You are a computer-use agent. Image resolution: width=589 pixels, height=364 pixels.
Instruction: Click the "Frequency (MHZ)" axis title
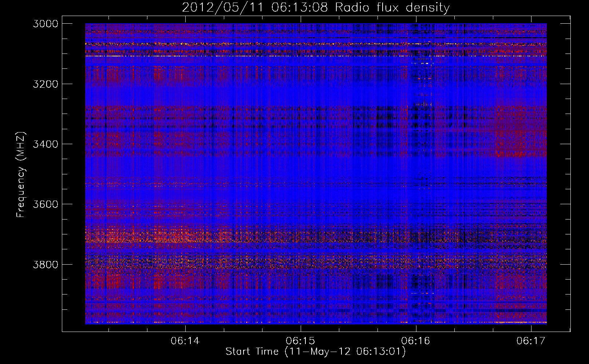[x=21, y=174]
